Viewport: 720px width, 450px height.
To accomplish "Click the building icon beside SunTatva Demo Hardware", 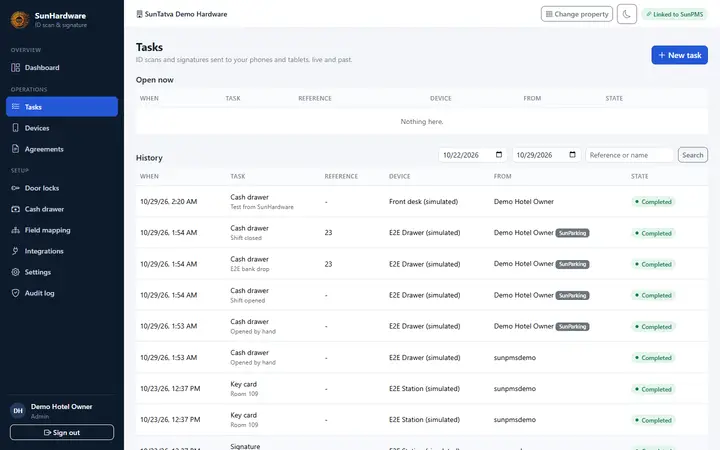I will [x=139, y=14].
